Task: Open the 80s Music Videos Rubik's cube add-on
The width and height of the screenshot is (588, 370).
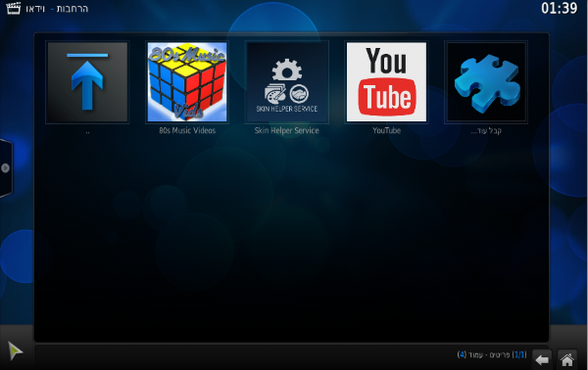Action: pos(187,82)
